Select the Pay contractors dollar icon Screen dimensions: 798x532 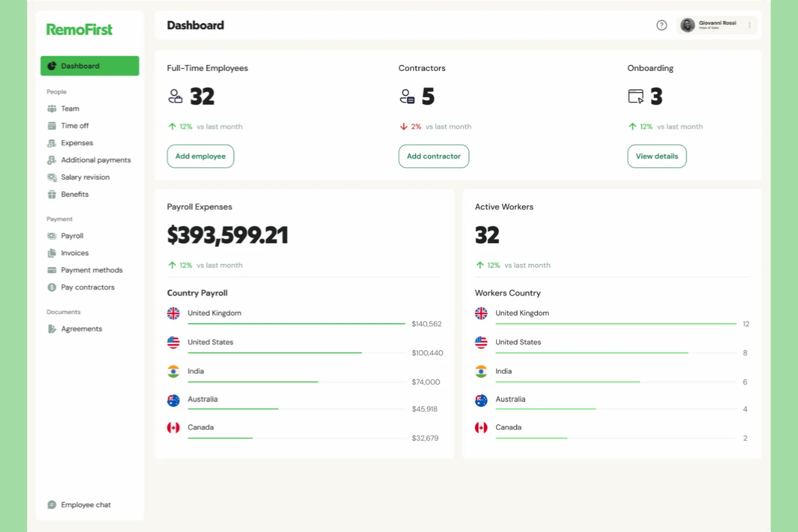pos(52,287)
